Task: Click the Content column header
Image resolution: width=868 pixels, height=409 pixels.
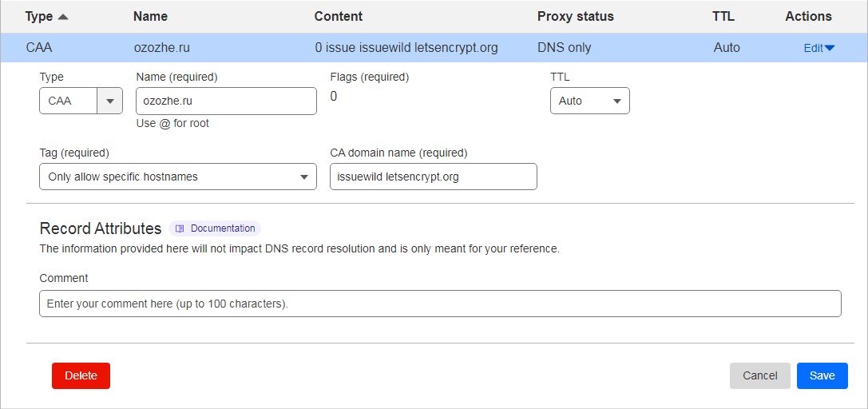Action: [338, 16]
